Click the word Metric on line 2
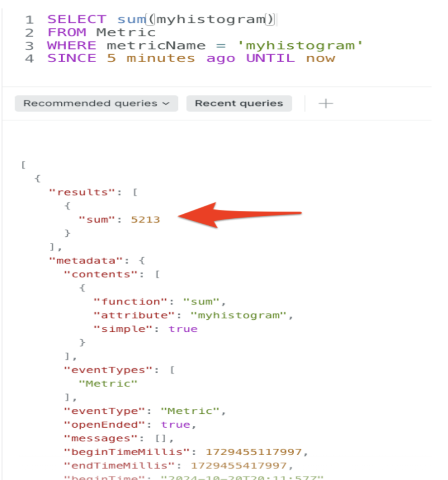 (x=126, y=33)
